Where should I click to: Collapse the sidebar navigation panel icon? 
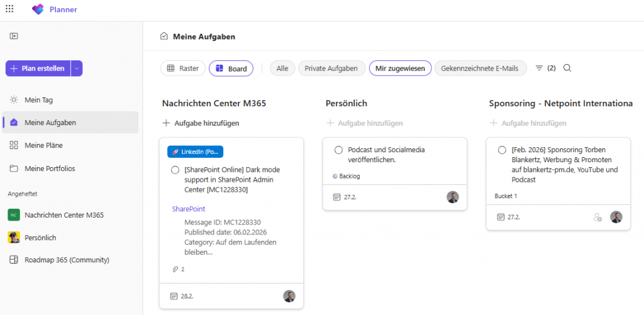click(x=13, y=36)
